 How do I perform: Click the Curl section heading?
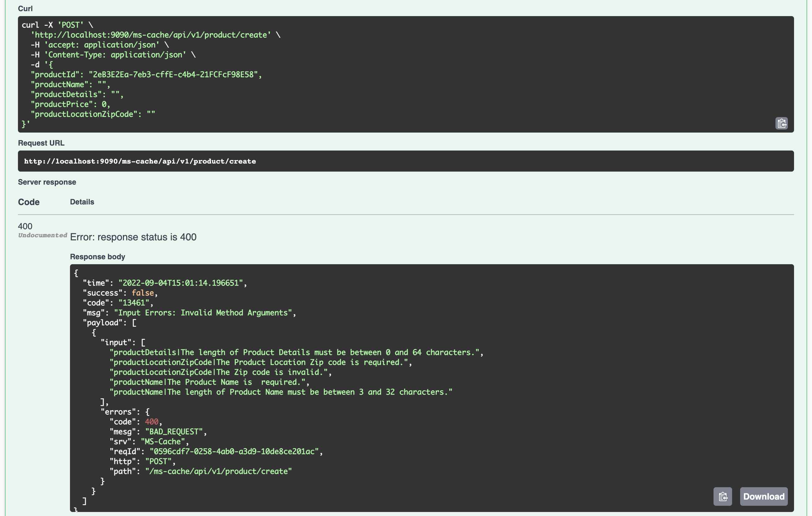pyautogui.click(x=25, y=8)
